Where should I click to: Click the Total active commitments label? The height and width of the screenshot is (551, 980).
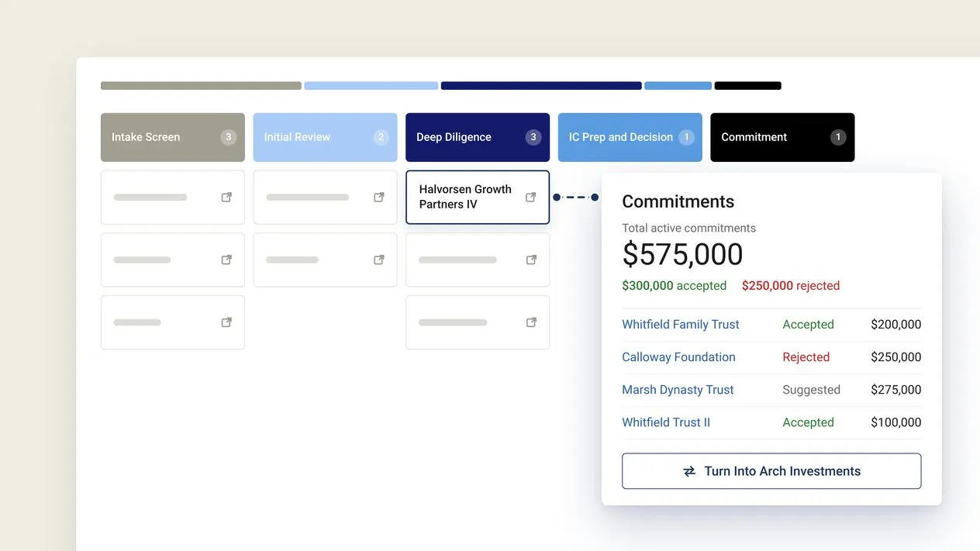(688, 228)
